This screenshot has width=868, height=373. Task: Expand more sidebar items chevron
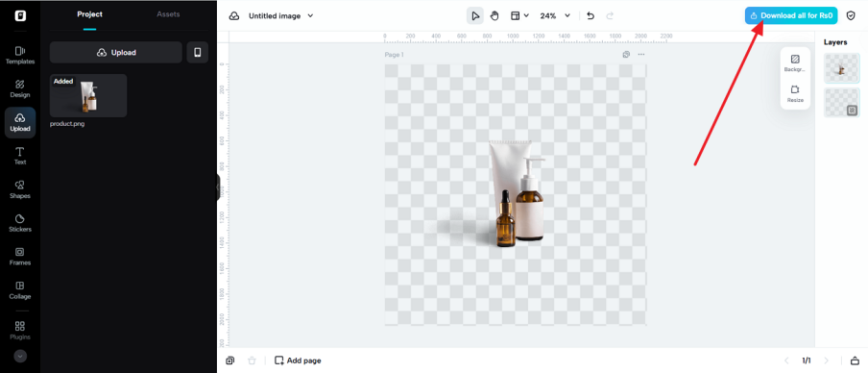pos(20,357)
